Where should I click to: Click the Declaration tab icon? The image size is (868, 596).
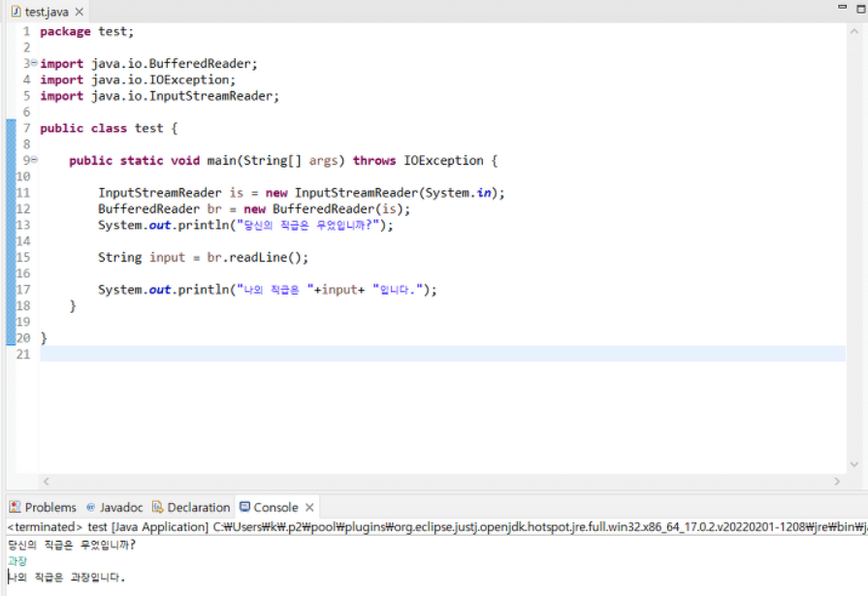point(158,507)
